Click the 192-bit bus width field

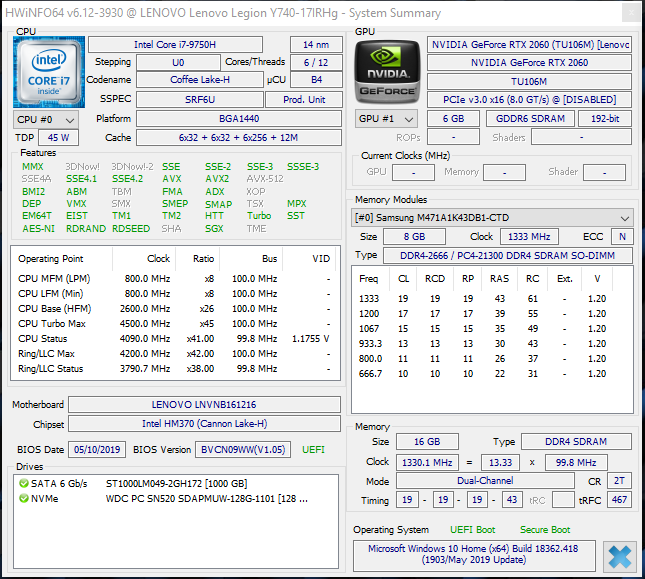(605, 119)
